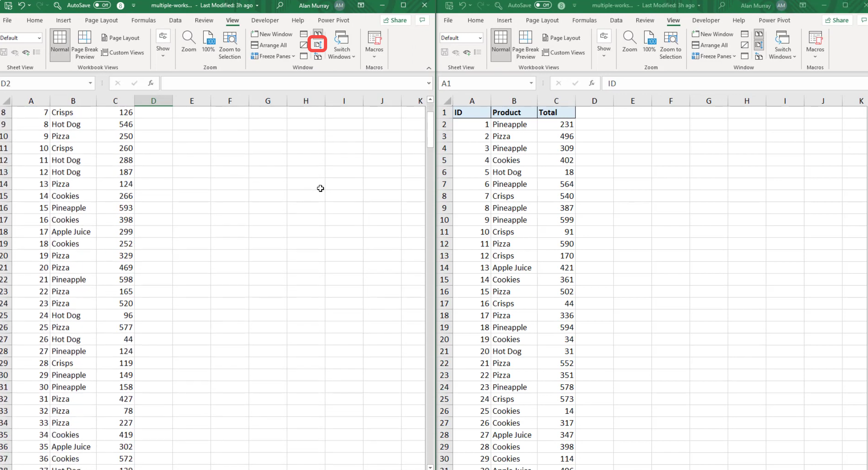The image size is (868, 470).
Task: Click 100% zoom in the right window
Action: (x=649, y=42)
